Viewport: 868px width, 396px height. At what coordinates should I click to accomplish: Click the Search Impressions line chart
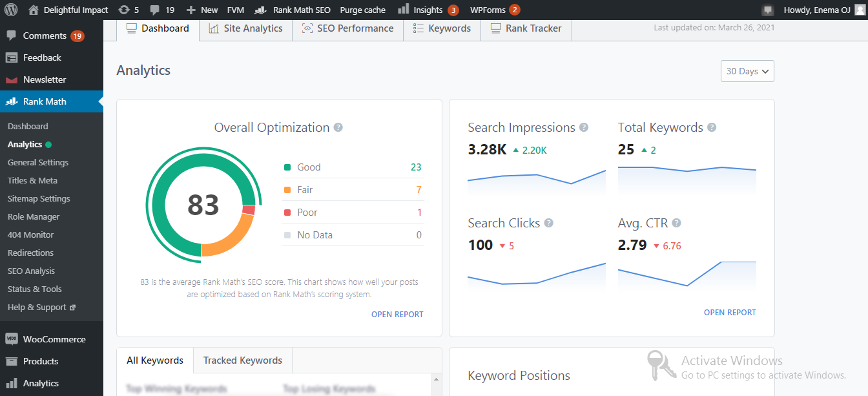[x=536, y=182]
